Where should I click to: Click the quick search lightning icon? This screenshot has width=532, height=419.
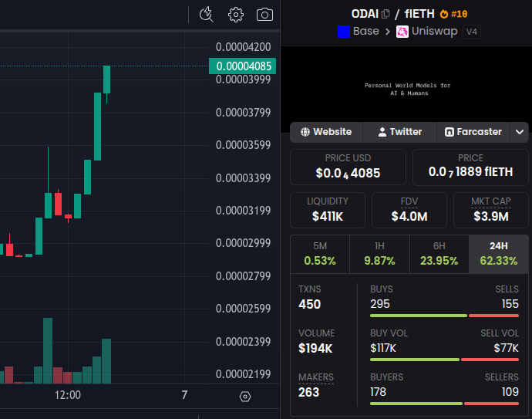(207, 15)
